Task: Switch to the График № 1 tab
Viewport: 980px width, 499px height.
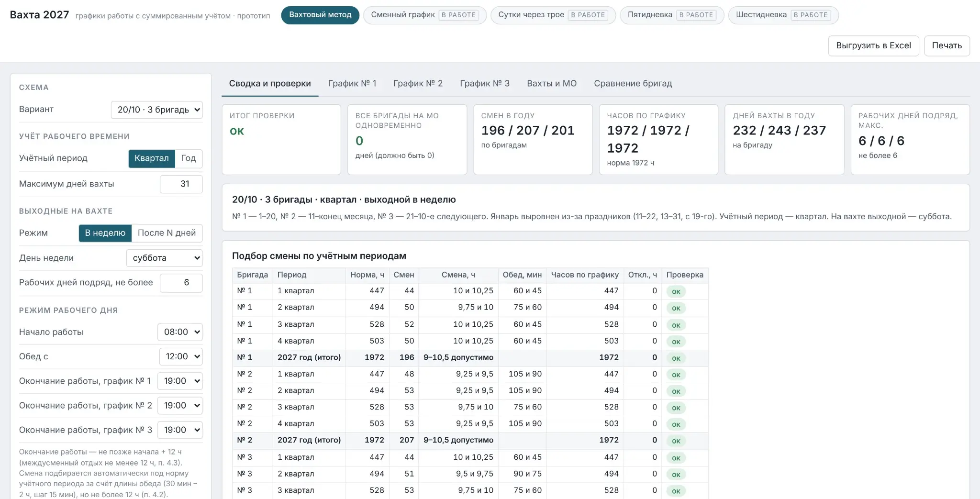Action: point(352,84)
